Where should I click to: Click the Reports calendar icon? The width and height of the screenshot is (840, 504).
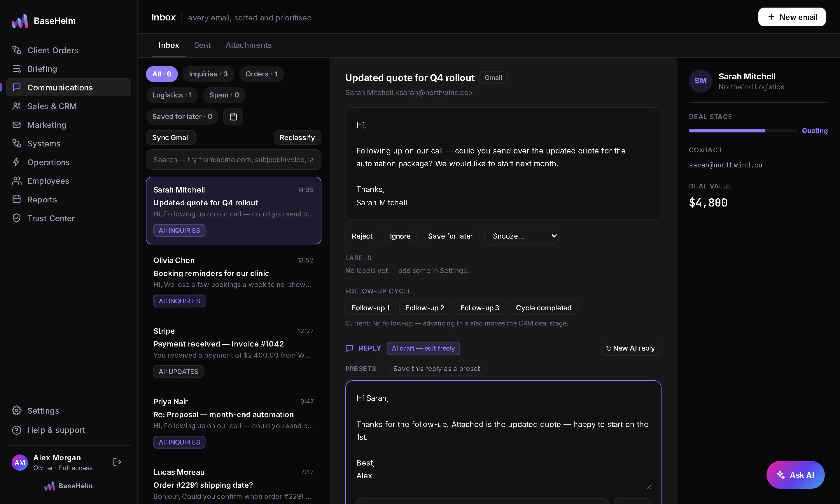click(17, 199)
